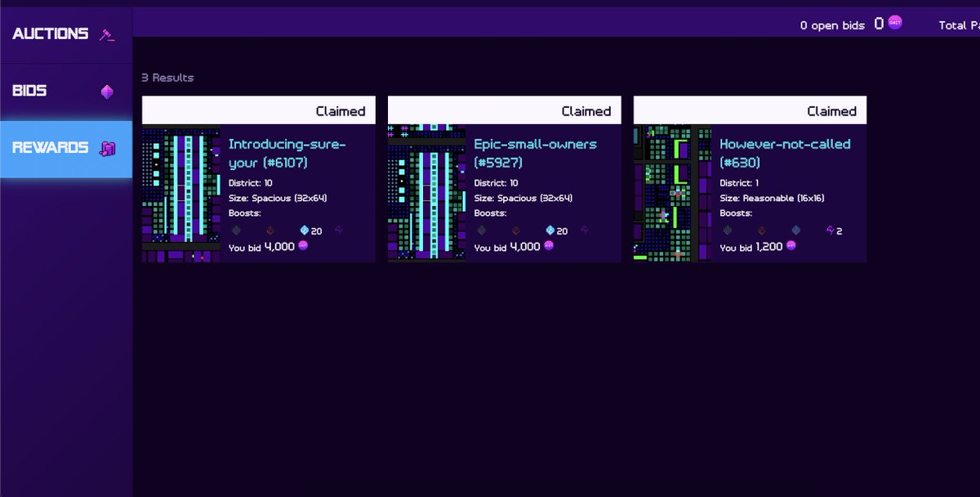Click the FOMO boost icon on Epic-small-owners
The image size is (980, 497).
point(516,231)
